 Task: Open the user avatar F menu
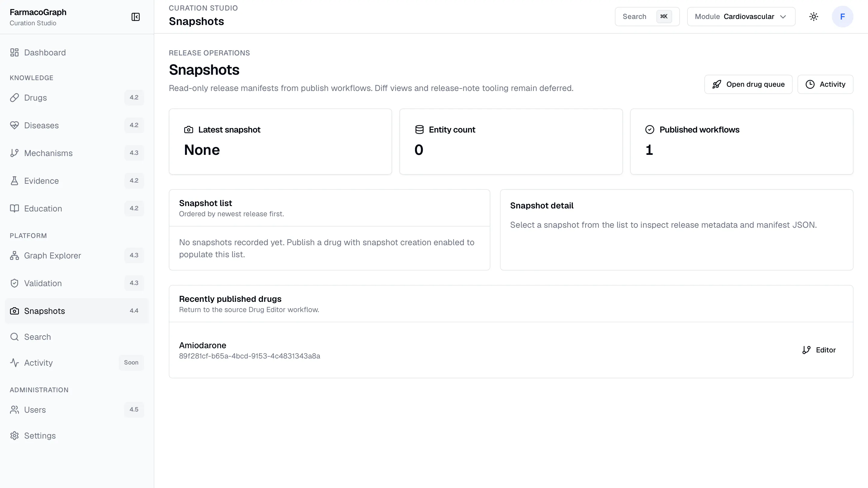(842, 17)
